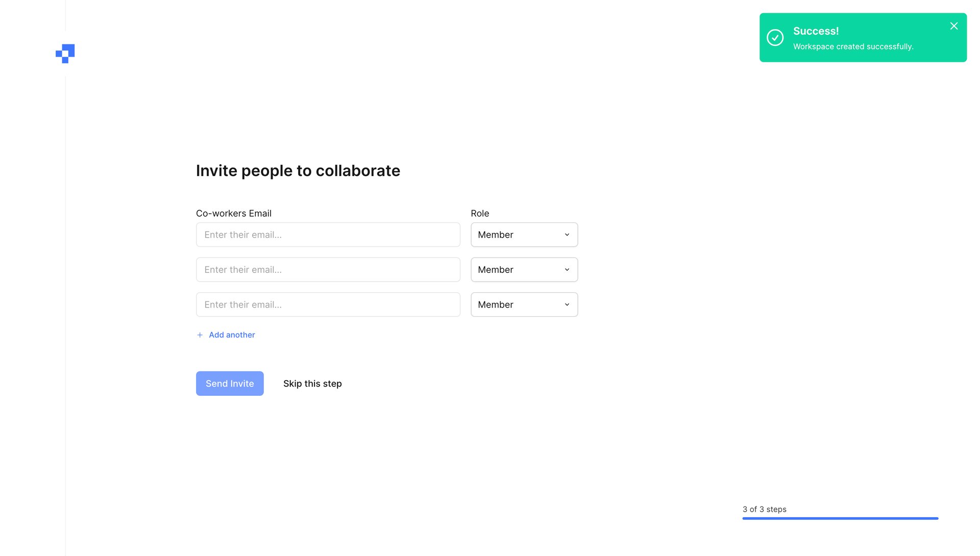
Task: Open the third Member role dropdown
Action: (524, 304)
